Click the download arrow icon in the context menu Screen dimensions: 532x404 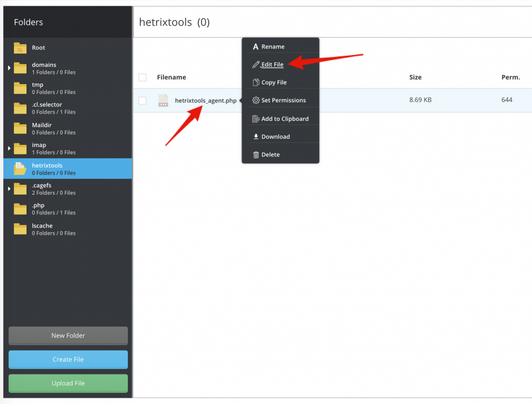coord(256,136)
